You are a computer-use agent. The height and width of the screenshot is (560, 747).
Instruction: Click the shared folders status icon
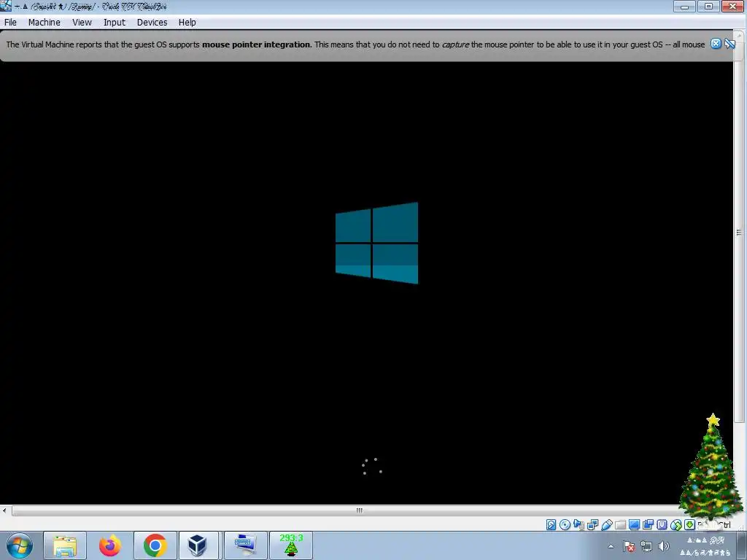620,525
